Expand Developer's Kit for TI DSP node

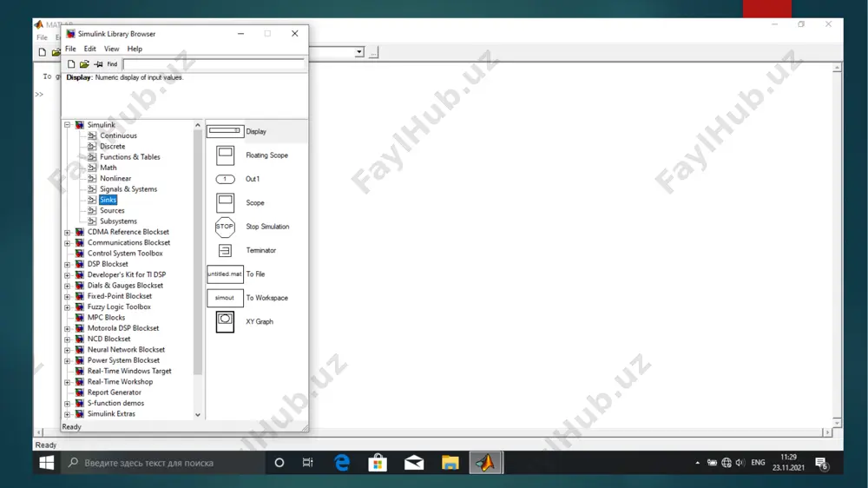point(68,274)
